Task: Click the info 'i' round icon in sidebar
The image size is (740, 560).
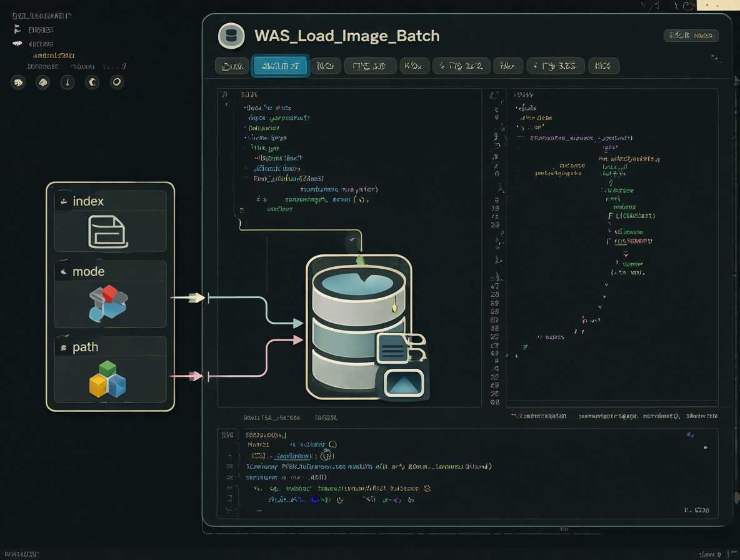Action: coord(67,82)
